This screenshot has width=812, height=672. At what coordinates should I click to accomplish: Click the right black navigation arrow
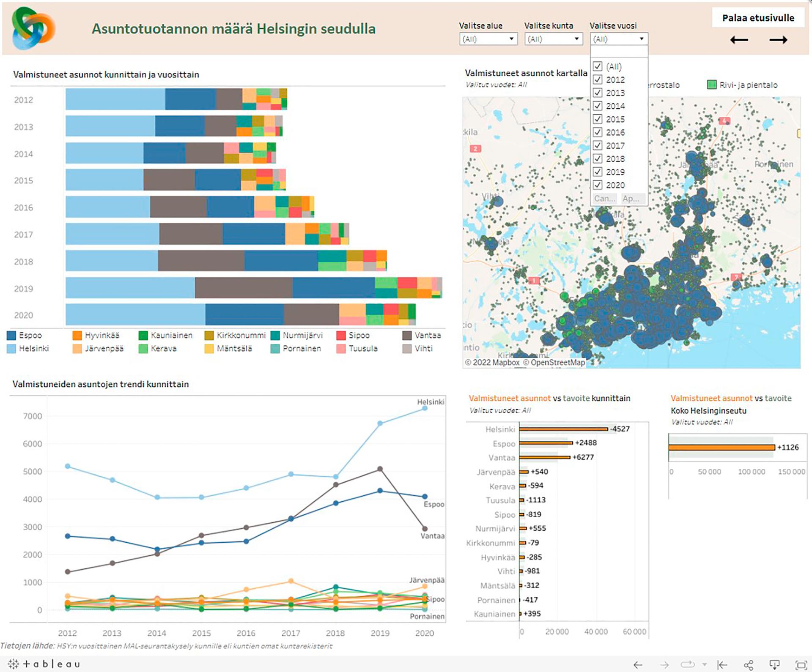778,40
